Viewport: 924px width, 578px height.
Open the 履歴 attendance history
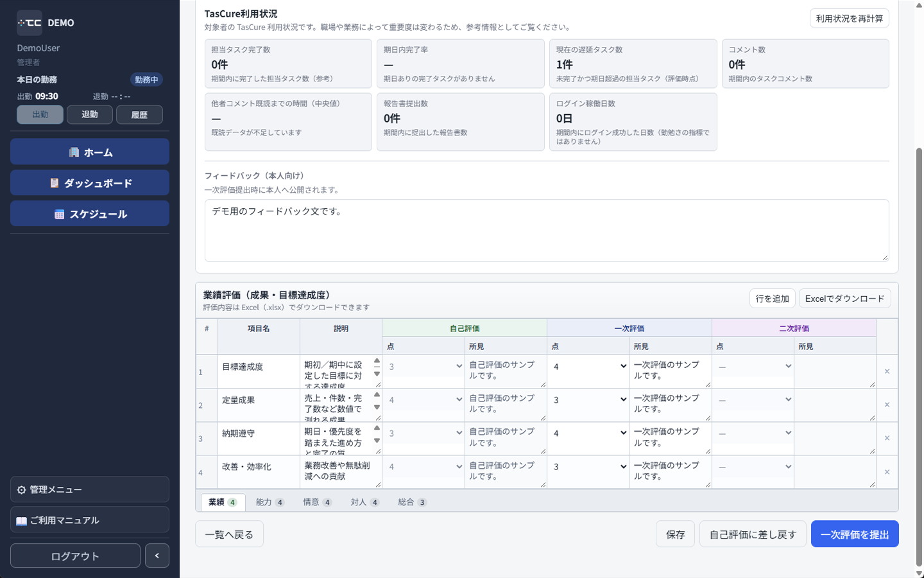click(139, 114)
